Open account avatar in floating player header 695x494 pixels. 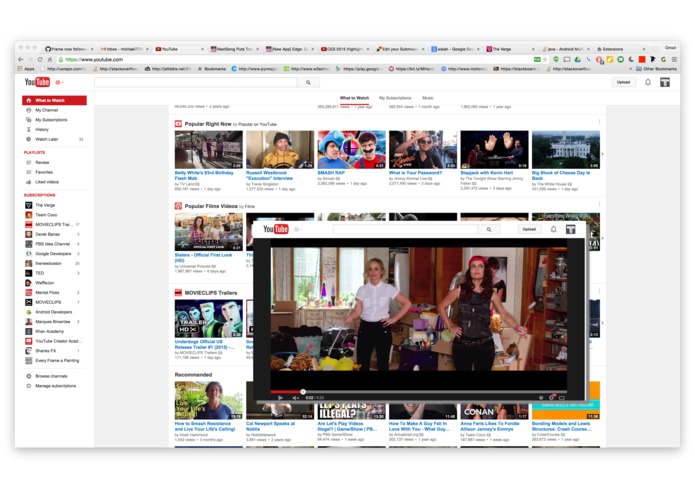(570, 229)
